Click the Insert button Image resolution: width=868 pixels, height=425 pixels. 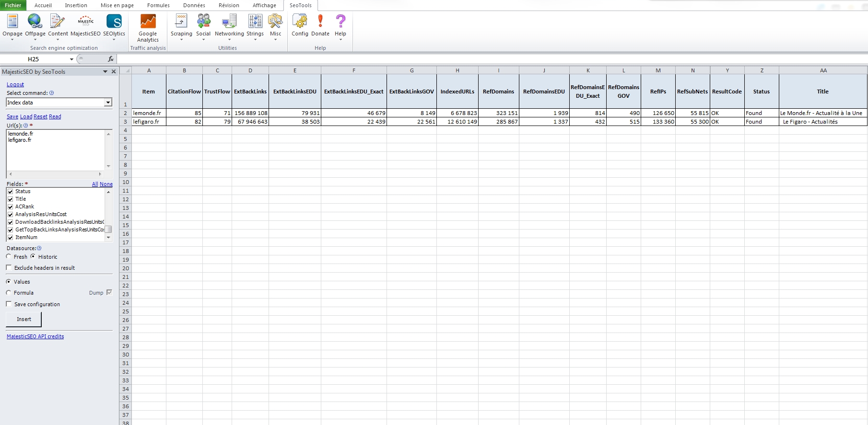coord(24,319)
